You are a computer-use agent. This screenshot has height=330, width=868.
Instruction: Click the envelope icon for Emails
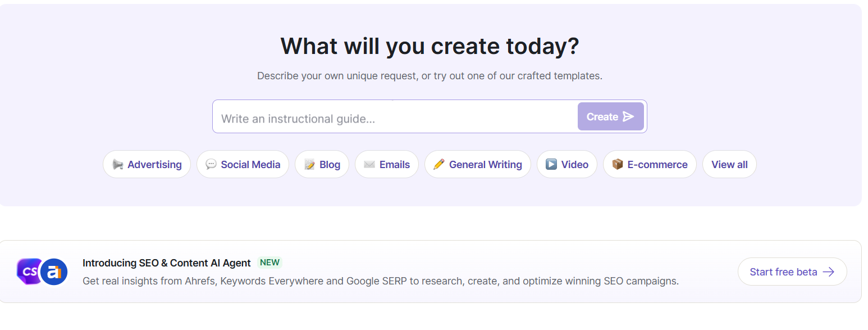[x=369, y=165]
